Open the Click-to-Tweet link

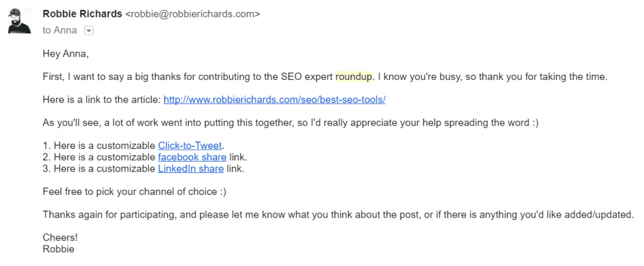pos(190,146)
